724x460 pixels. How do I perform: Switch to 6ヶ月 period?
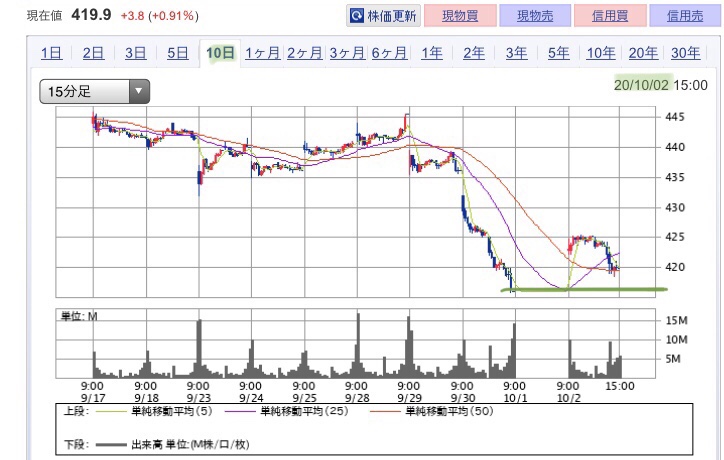tap(389, 53)
